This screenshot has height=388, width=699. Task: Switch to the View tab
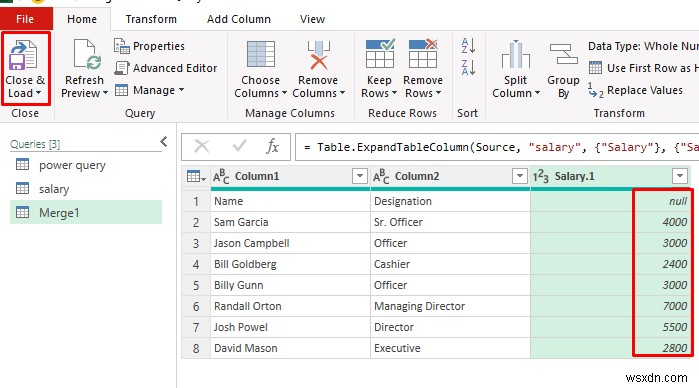(312, 19)
